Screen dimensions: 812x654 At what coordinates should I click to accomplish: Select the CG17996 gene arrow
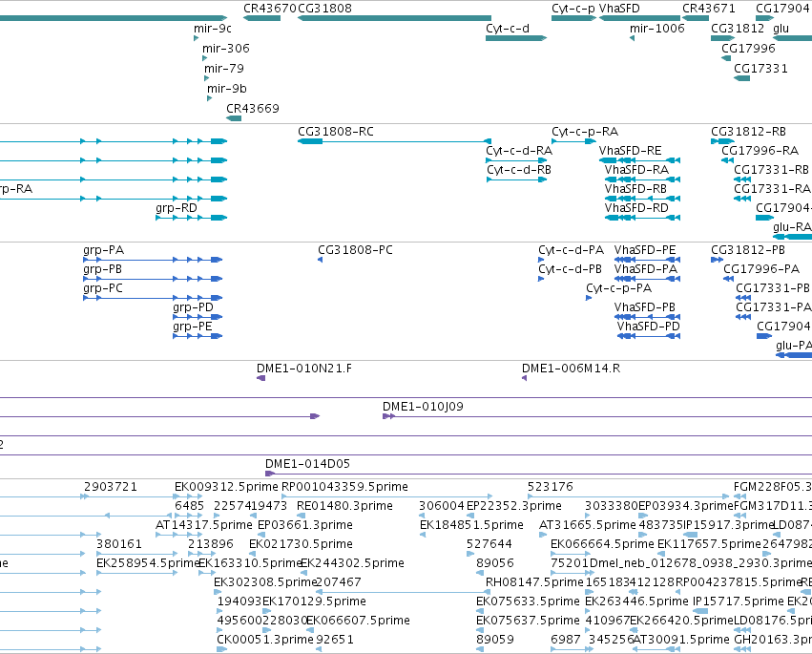[x=726, y=58]
